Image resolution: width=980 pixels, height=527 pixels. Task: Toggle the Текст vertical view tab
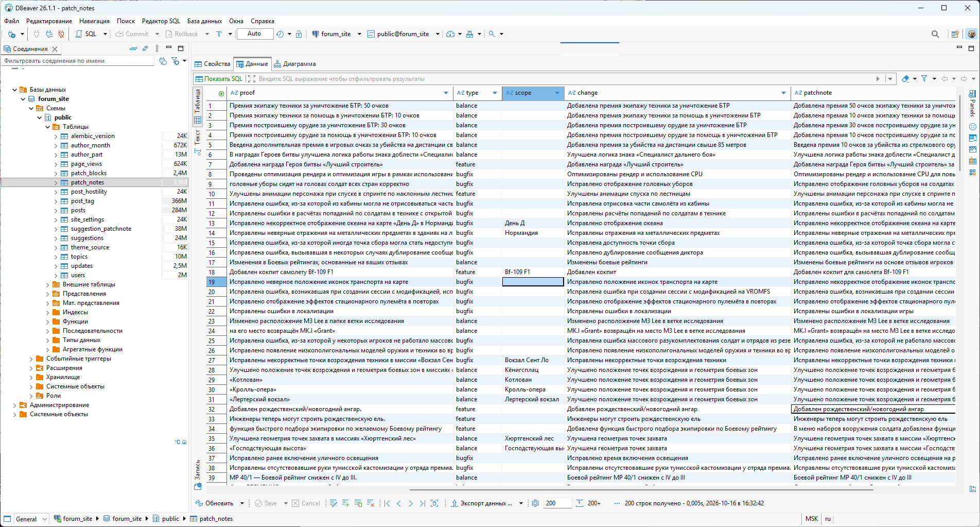tap(197, 142)
